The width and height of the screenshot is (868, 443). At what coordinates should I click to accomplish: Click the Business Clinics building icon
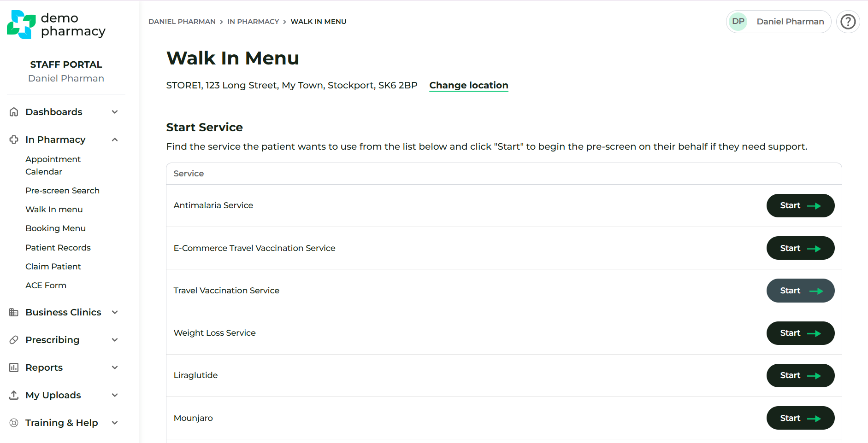pyautogui.click(x=14, y=312)
